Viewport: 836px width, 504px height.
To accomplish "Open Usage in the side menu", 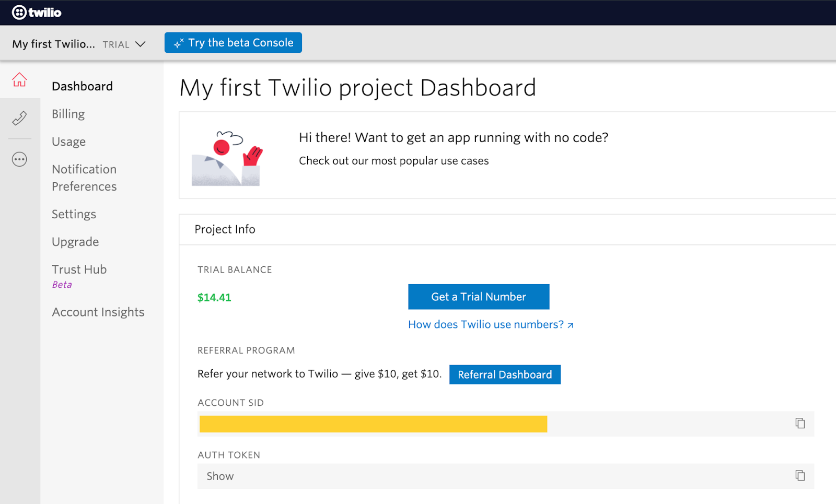I will (x=68, y=142).
